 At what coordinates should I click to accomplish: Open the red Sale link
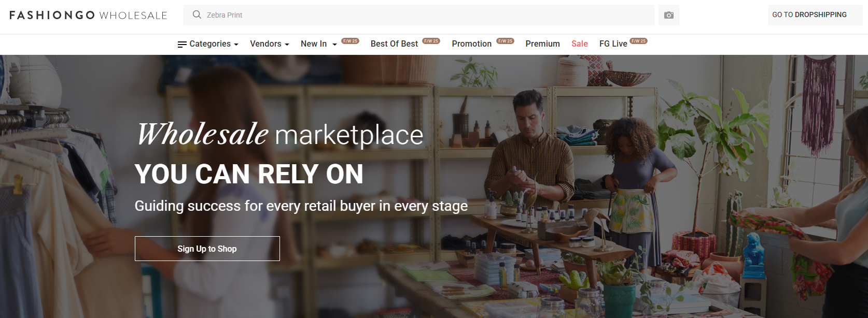pyautogui.click(x=579, y=44)
